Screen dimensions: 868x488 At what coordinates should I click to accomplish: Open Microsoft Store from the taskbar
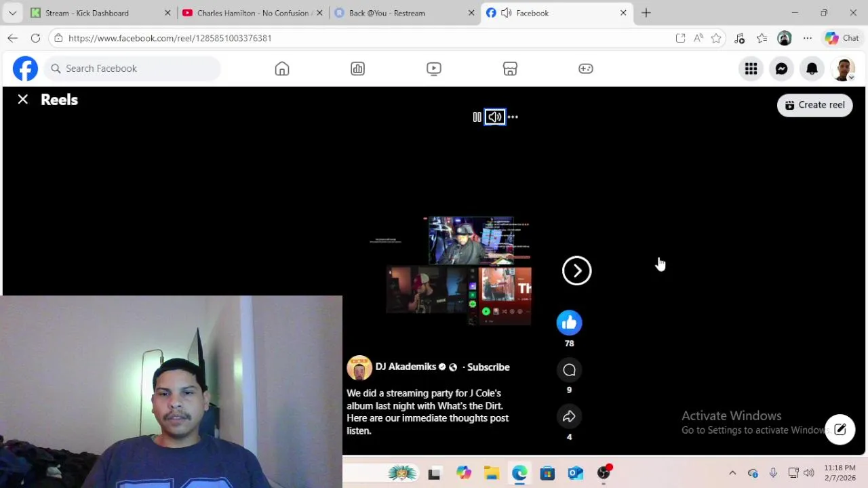[547, 473]
